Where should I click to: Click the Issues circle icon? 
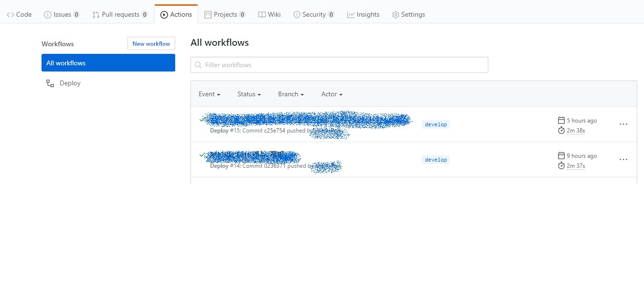(x=47, y=15)
